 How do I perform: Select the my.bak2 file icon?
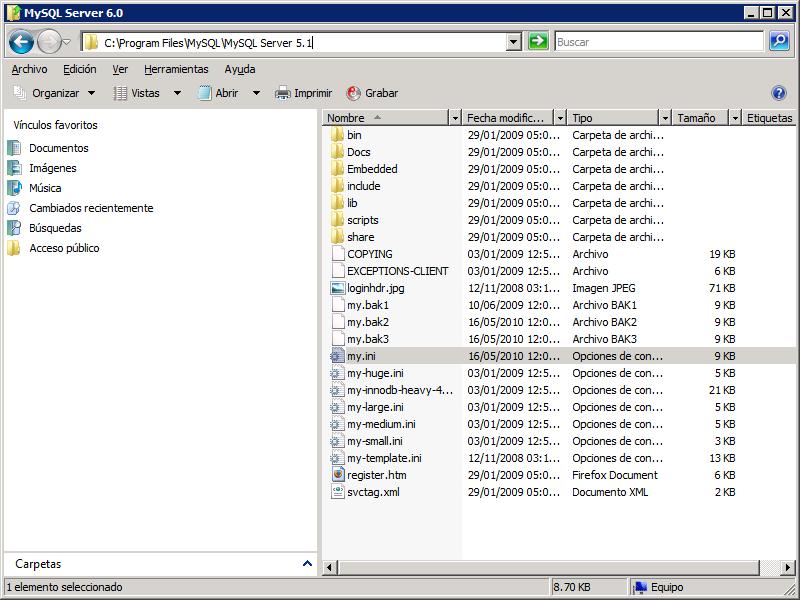click(338, 322)
